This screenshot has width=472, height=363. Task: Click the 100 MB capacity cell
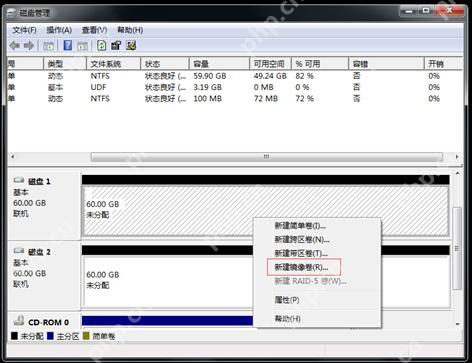(x=207, y=99)
